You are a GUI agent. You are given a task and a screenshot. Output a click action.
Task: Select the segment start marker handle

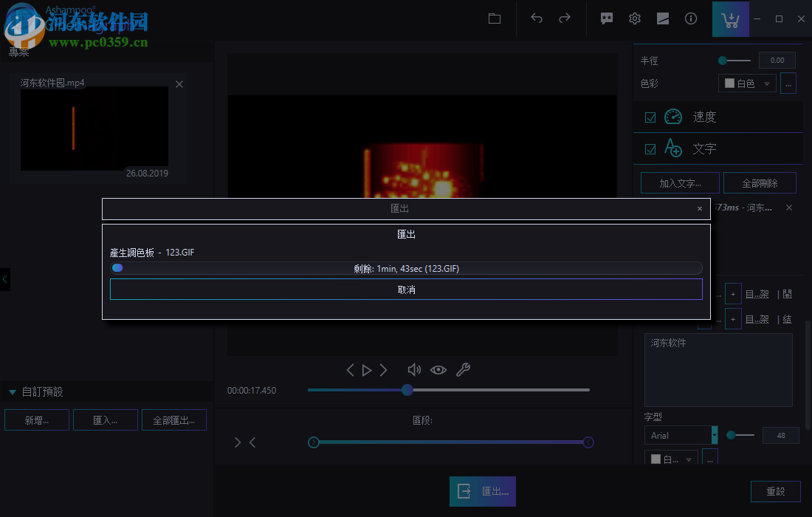[x=313, y=442]
